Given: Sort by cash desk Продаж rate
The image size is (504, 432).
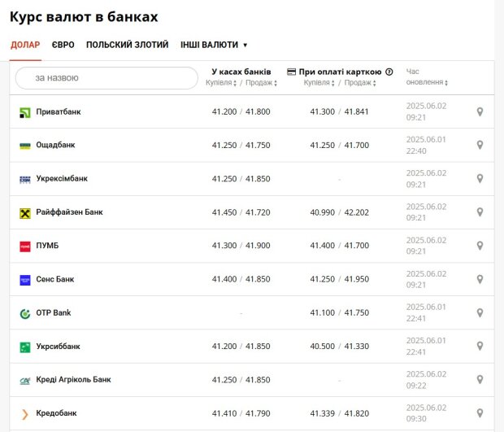Looking at the screenshot, I should click(x=261, y=83).
